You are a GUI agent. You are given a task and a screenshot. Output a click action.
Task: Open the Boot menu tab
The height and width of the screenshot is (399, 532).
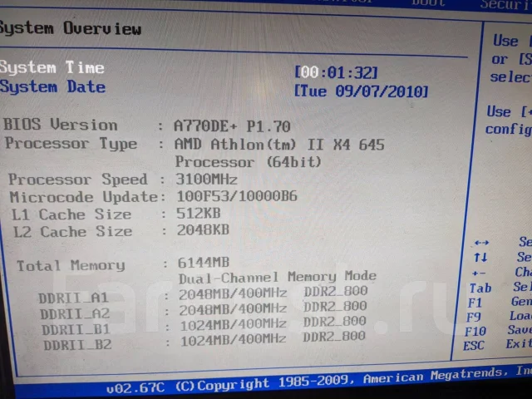(428, 3)
